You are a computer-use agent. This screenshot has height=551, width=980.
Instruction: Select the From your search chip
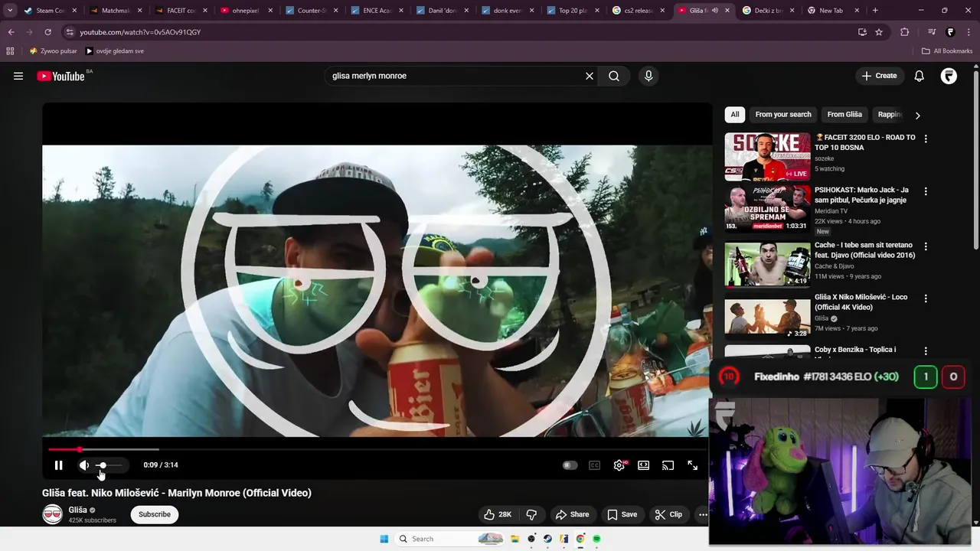tap(783, 115)
